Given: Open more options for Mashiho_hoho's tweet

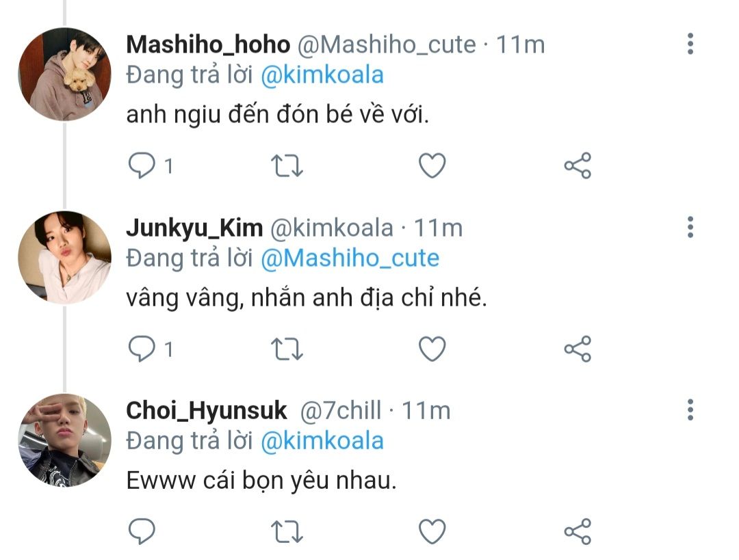Looking at the screenshot, I should [x=690, y=44].
